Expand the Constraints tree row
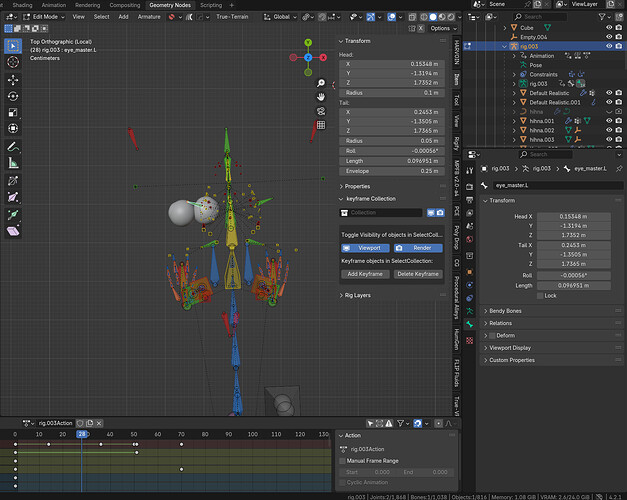 click(514, 74)
